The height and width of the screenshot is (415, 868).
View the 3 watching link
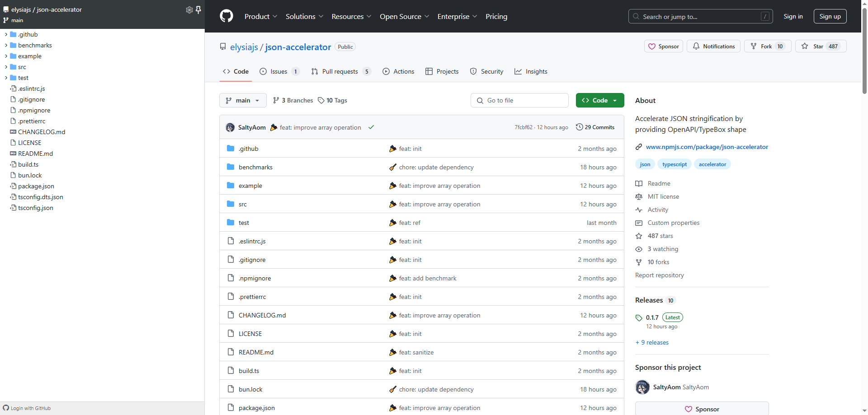point(657,249)
